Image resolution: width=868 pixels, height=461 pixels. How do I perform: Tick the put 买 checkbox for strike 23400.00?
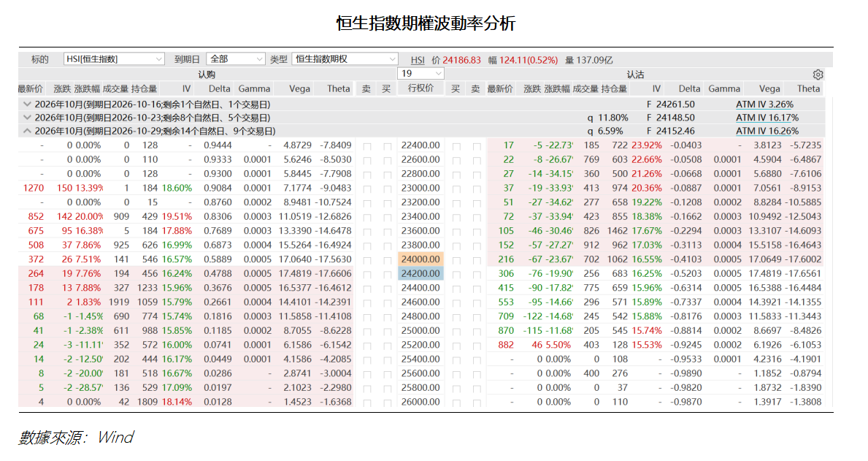[x=456, y=218]
